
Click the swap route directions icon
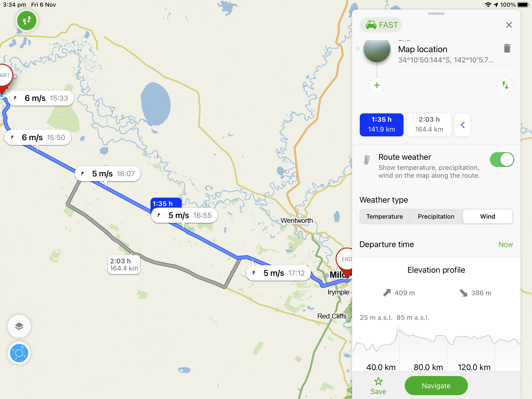(x=505, y=85)
